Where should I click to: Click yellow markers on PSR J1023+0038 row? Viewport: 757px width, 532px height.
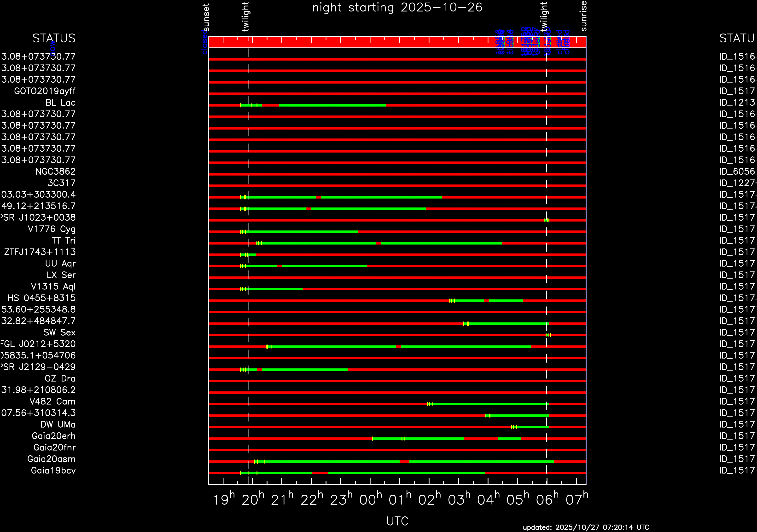click(x=546, y=220)
